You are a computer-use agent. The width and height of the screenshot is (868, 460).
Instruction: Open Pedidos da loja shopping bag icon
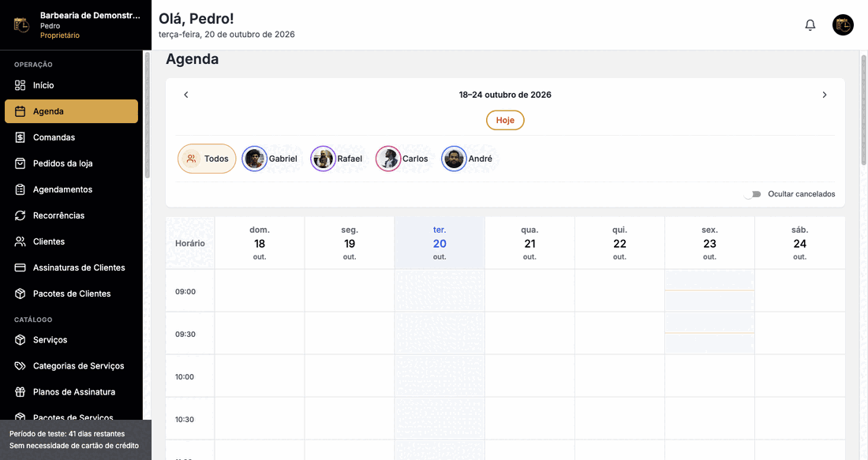click(20, 163)
